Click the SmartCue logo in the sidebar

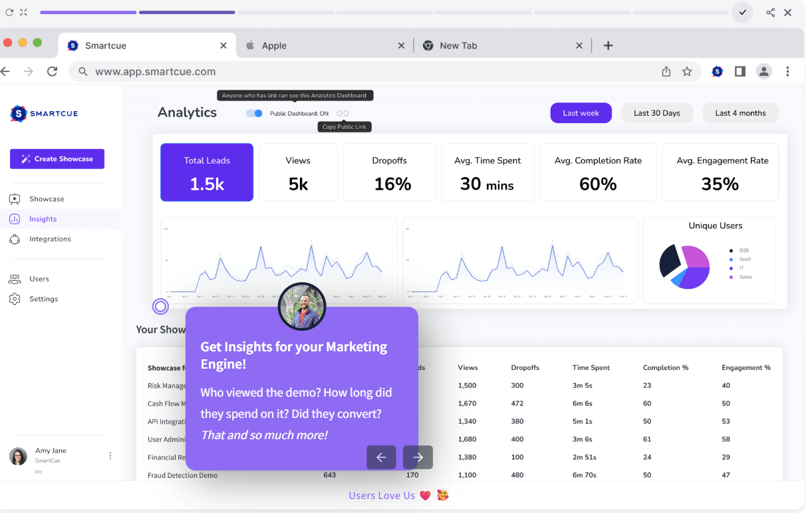pos(43,113)
